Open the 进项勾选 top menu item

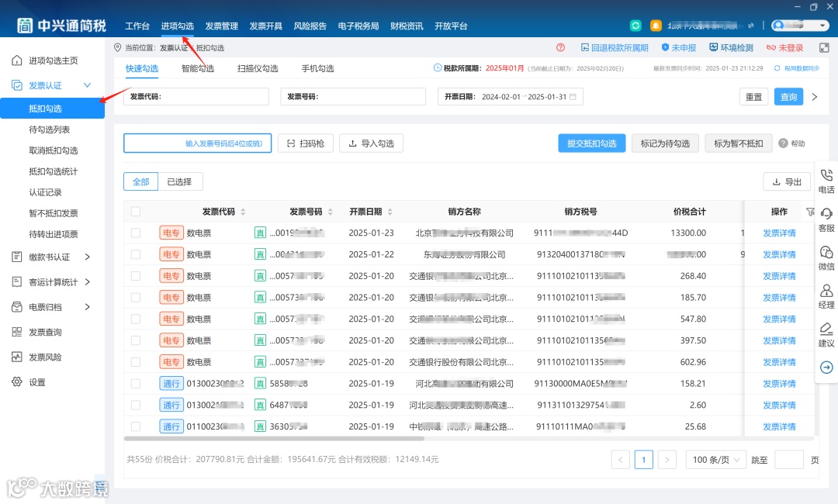178,26
